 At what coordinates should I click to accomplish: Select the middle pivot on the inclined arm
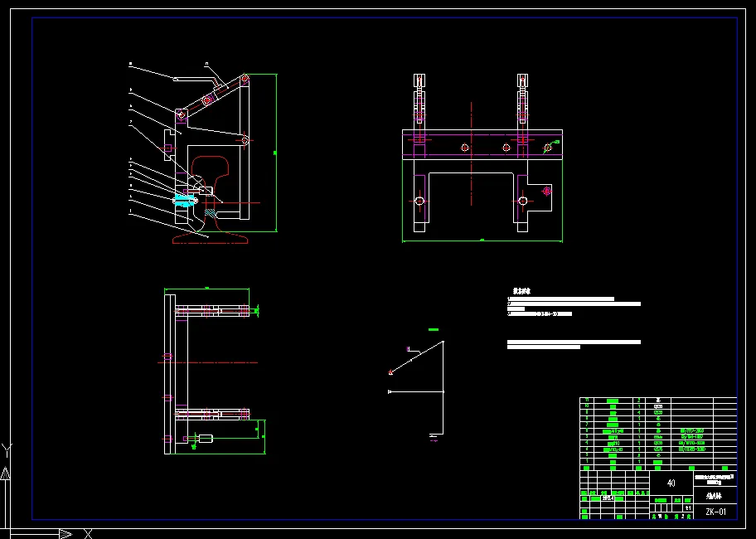(x=207, y=100)
